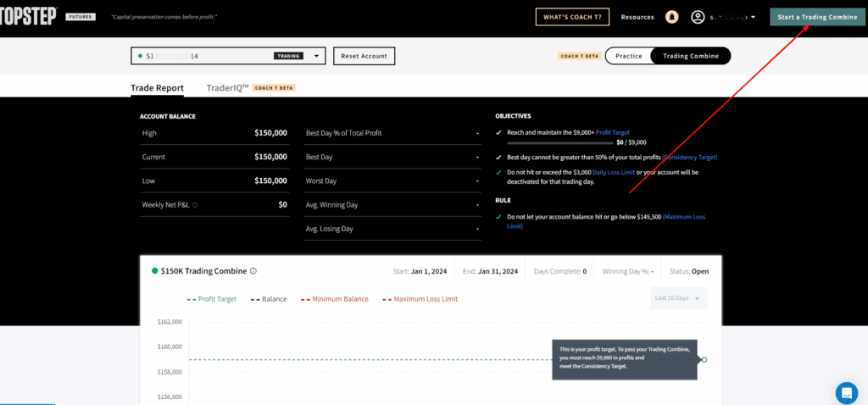Click the Coach T Beta badge beside TraderIQ
This screenshot has height=405, width=868.
click(274, 88)
